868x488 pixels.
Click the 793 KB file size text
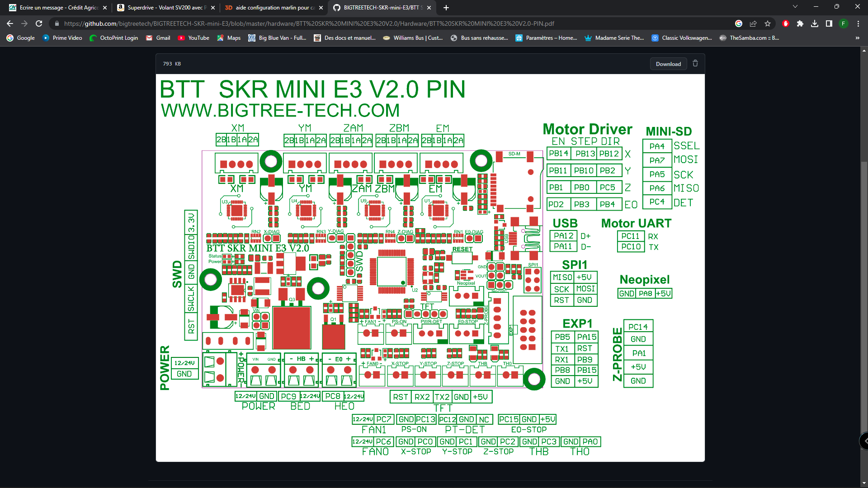[x=172, y=64]
